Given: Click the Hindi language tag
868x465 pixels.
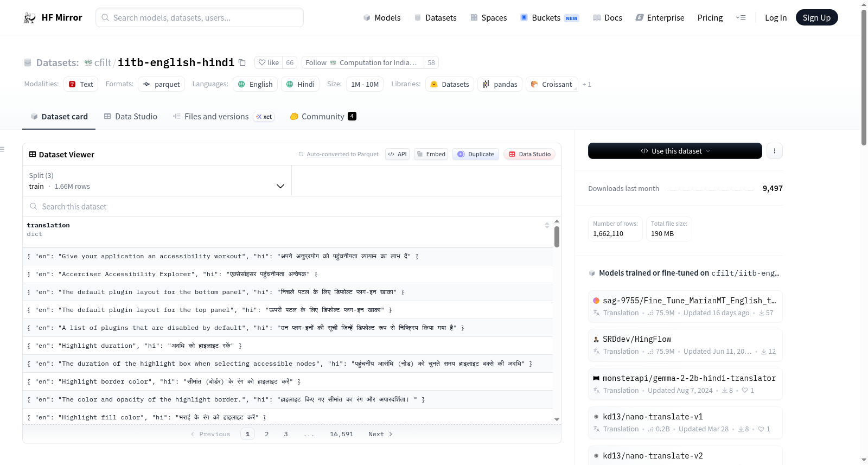Looking at the screenshot, I should tap(301, 85).
